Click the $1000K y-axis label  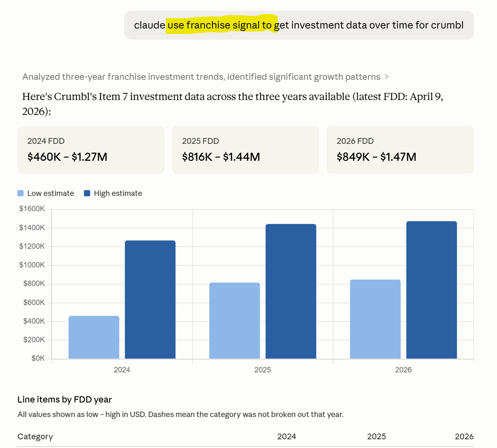[32, 265]
